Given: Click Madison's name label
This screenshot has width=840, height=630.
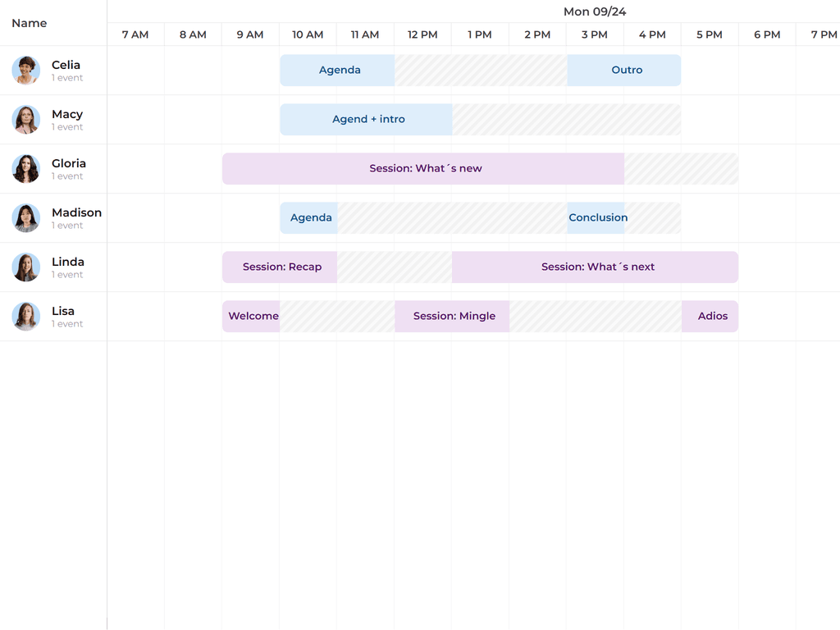Looking at the screenshot, I should [76, 212].
